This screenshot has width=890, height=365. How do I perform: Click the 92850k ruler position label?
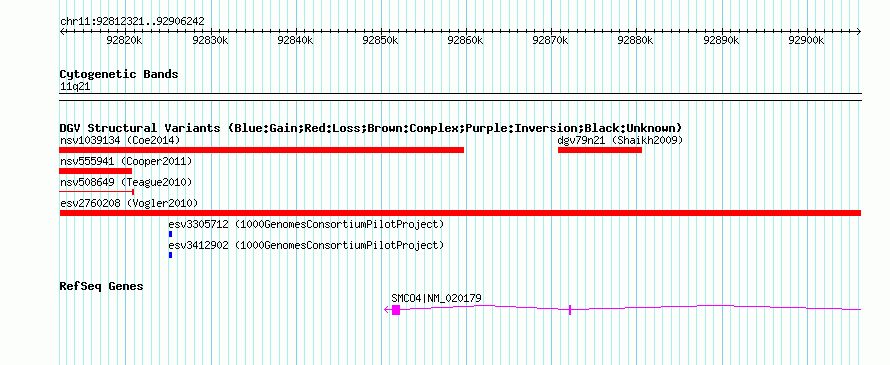coord(380,40)
